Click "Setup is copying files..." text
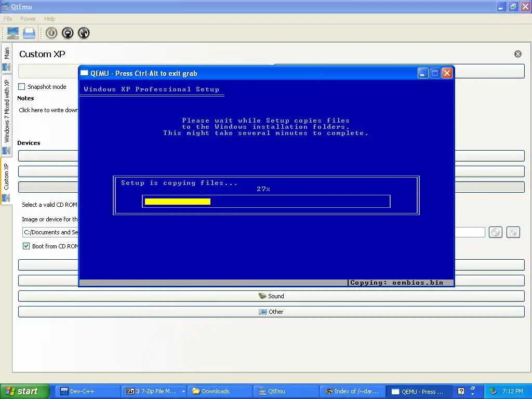Screen dimensions: 532x399 179,183
